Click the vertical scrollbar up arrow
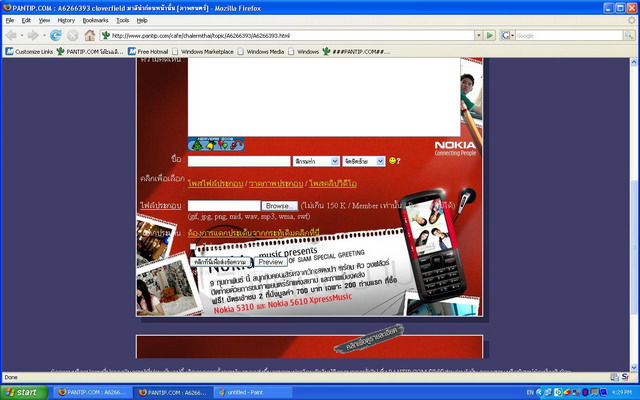 [x=633, y=62]
